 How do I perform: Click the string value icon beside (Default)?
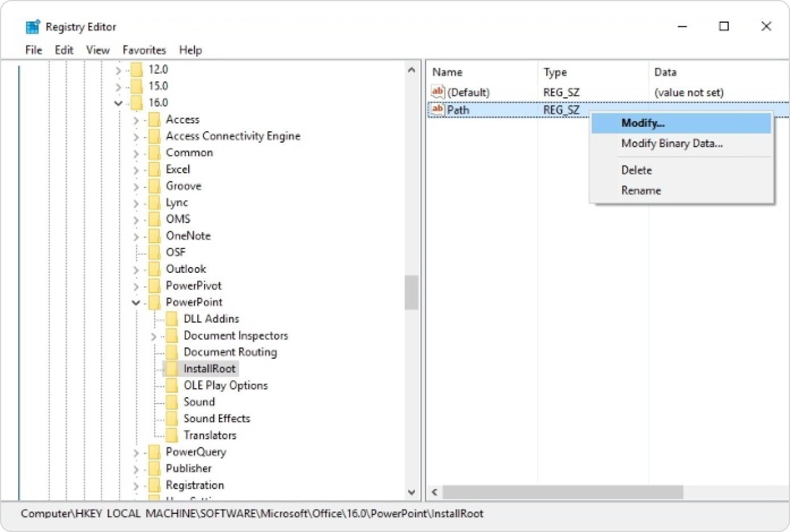[x=438, y=92]
